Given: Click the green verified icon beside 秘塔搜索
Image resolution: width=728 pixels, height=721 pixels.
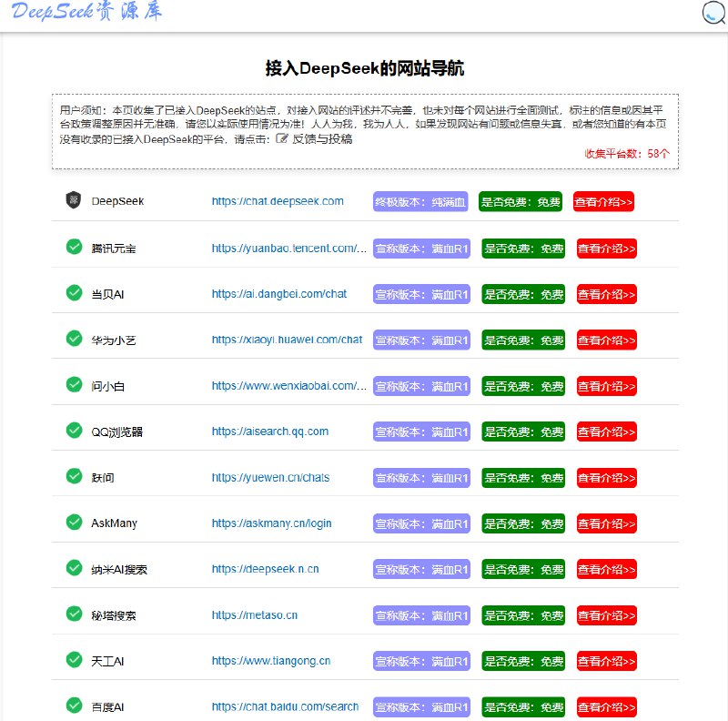Looking at the screenshot, I should click(x=74, y=614).
